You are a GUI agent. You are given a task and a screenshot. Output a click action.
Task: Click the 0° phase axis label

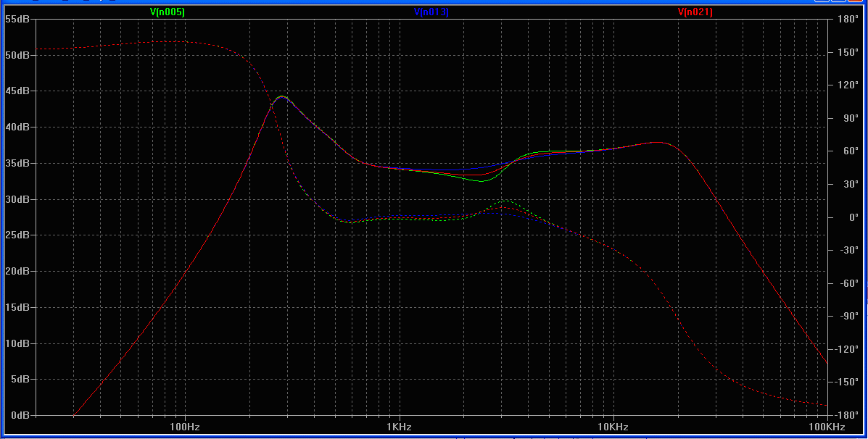853,217
